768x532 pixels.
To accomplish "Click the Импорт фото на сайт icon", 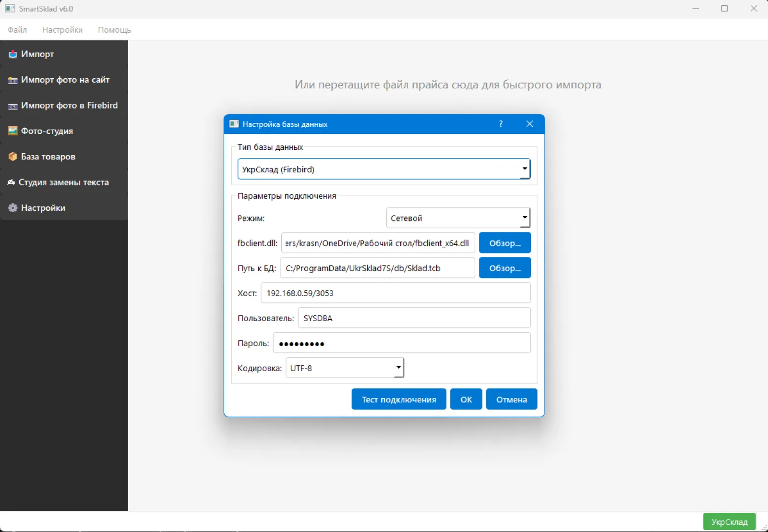I will tap(13, 80).
